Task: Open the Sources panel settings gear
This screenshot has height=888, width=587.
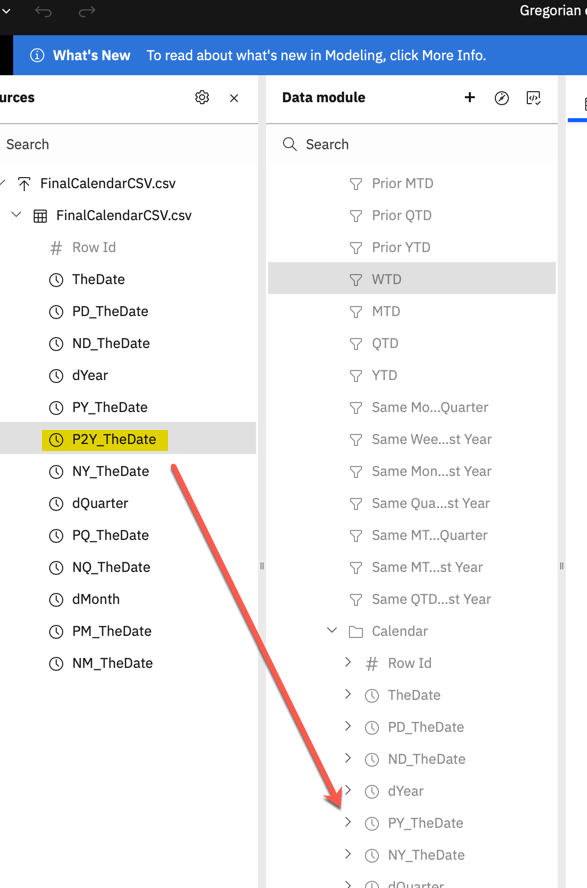Action: click(x=202, y=97)
